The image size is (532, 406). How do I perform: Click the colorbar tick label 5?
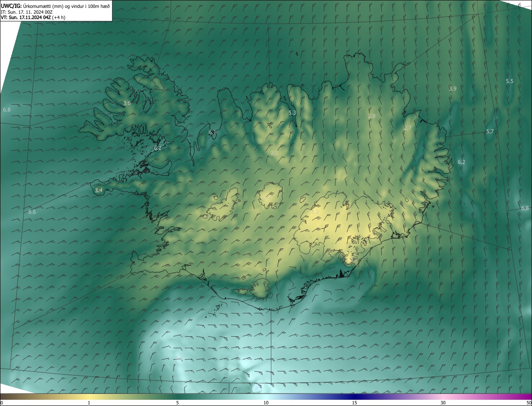tap(177, 403)
